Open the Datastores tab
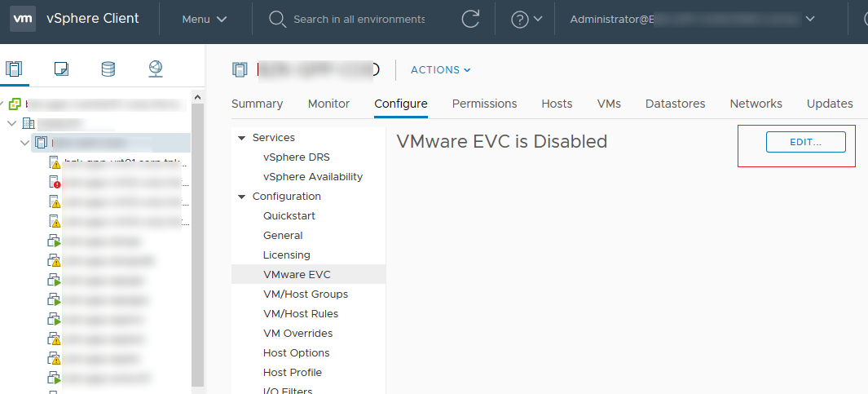 [x=676, y=104]
